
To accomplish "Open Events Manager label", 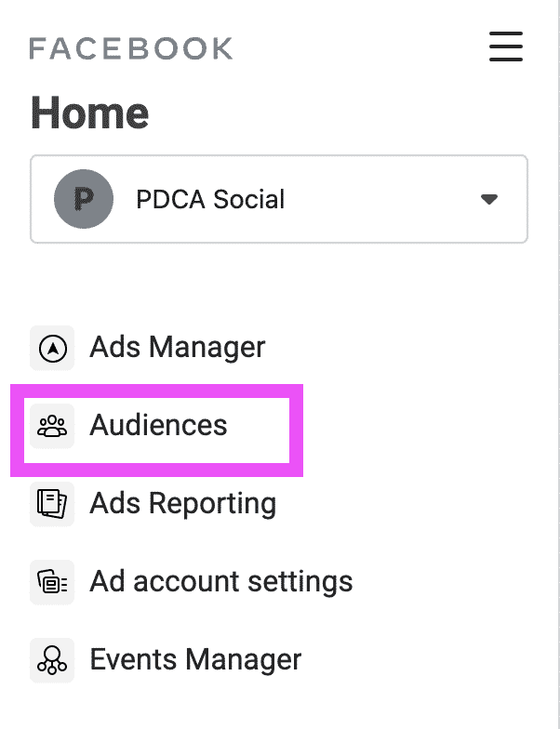I will coord(195,660).
